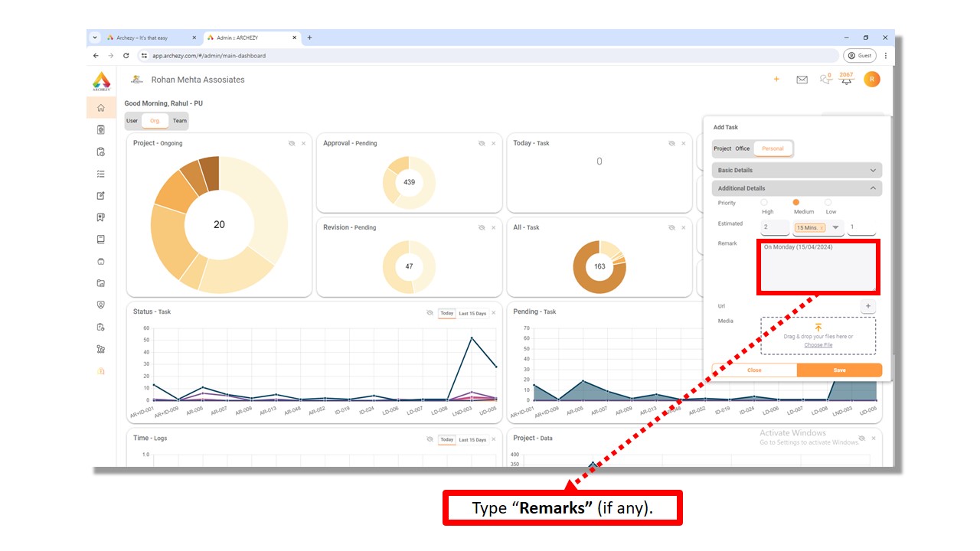Open the book icon in sidebar
980x551 pixels.
click(101, 240)
